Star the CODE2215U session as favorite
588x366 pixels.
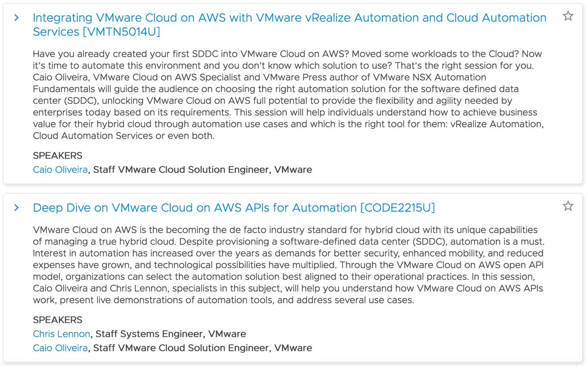tap(568, 206)
